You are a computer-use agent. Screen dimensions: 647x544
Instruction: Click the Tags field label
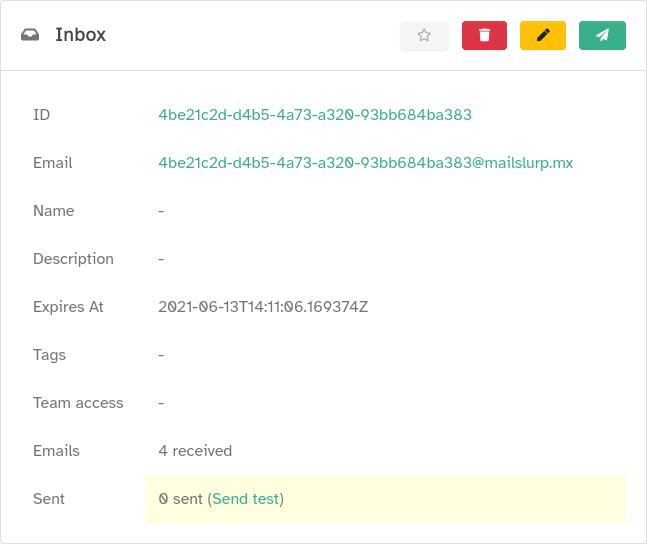click(x=50, y=355)
